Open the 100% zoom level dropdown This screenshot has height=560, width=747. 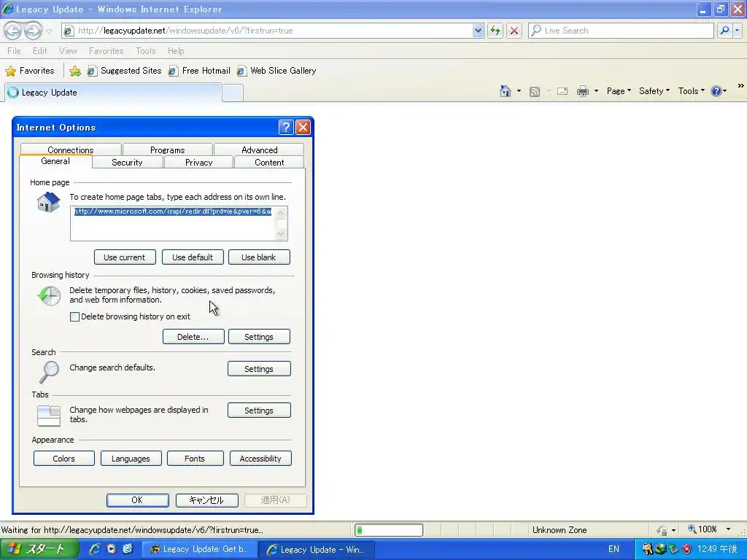pyautogui.click(x=728, y=529)
